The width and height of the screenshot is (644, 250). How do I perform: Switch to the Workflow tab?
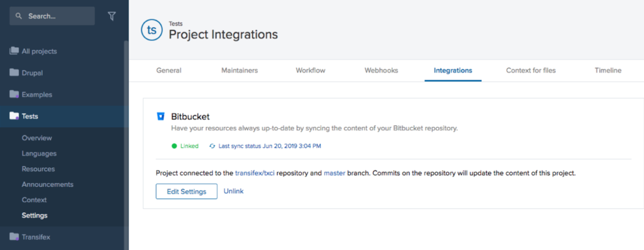(x=310, y=70)
